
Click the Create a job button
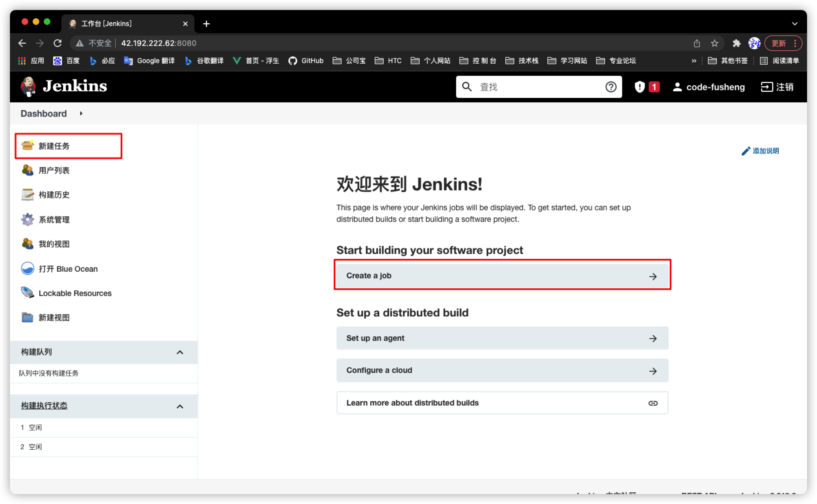click(x=502, y=276)
